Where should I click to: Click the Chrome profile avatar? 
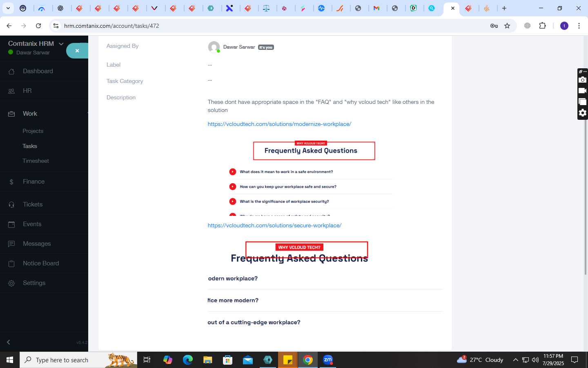click(x=564, y=26)
